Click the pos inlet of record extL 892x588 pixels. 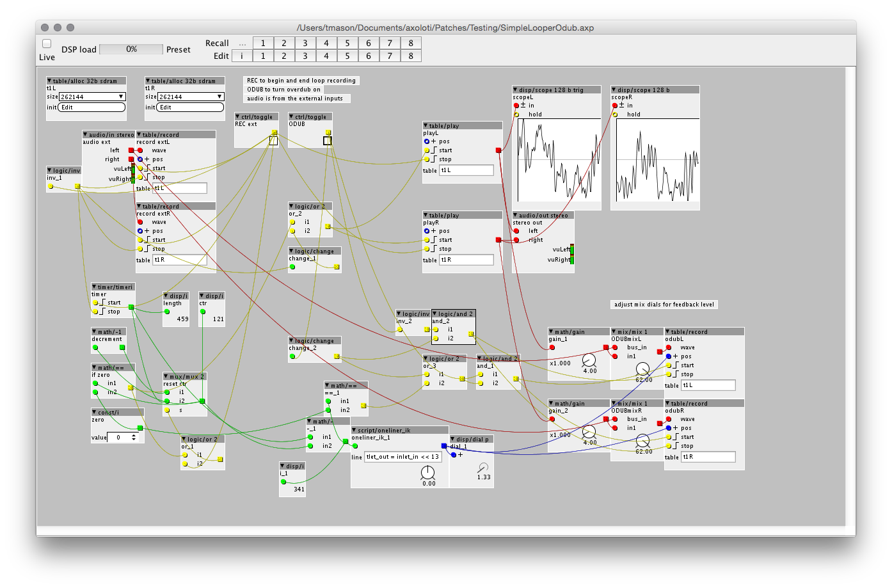140,159
